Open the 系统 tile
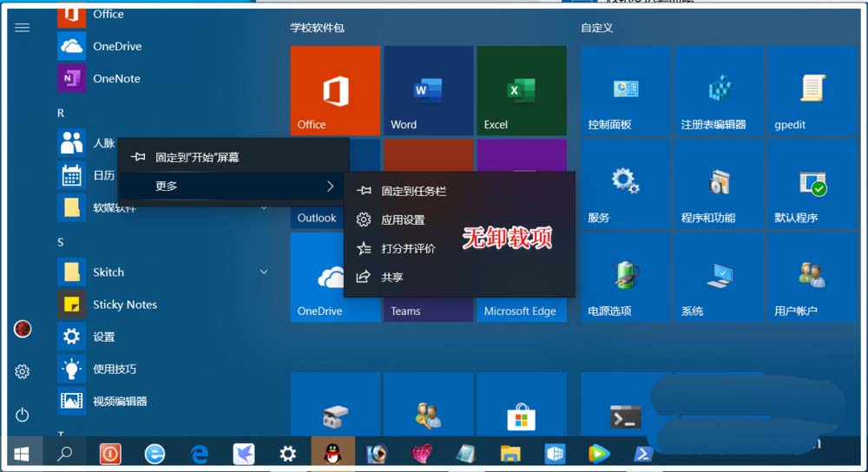 tap(719, 277)
